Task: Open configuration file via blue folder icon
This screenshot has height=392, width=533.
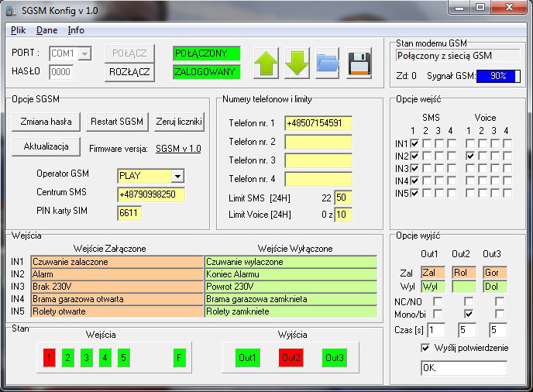Action: (328, 64)
